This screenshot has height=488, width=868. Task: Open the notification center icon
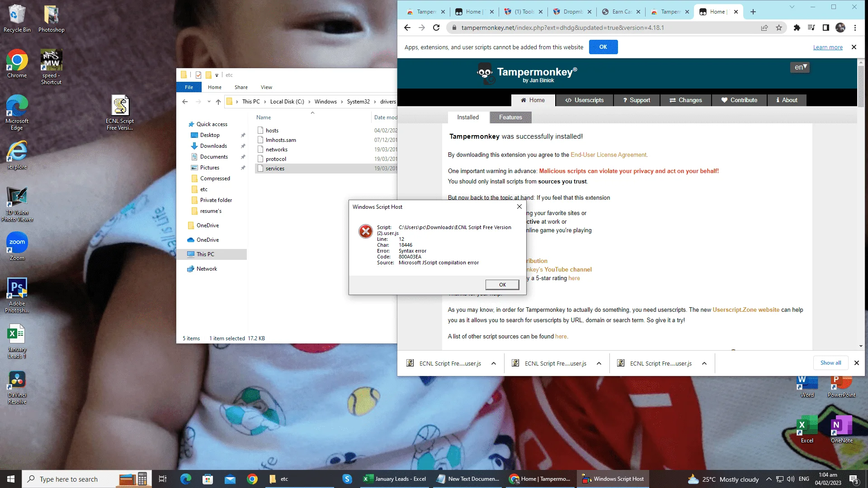pyautogui.click(x=854, y=479)
